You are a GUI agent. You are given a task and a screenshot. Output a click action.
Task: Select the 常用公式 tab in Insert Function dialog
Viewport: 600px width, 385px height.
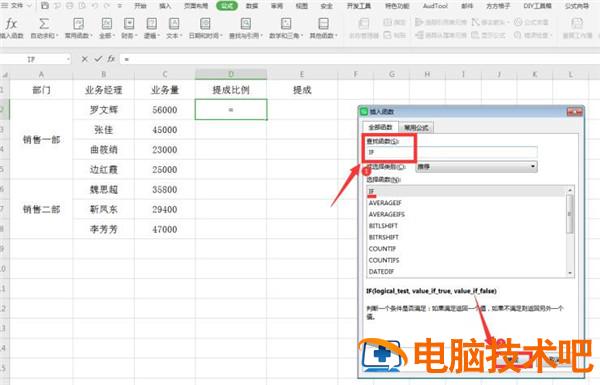tap(416, 127)
